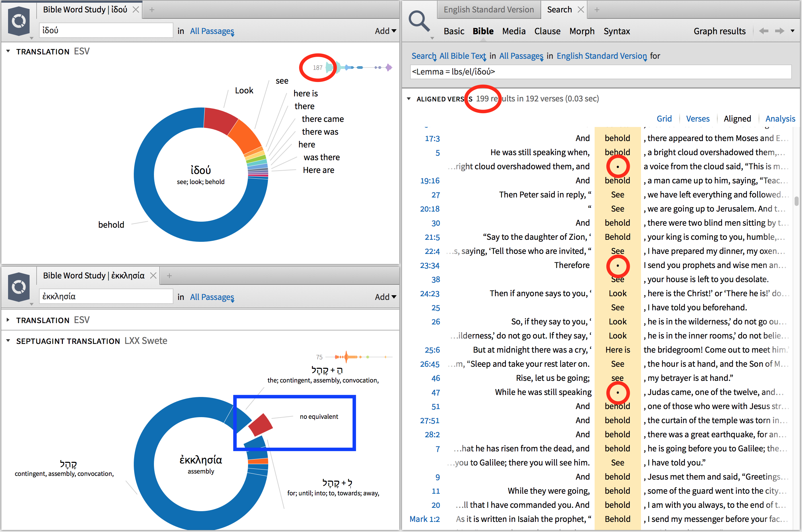Click the ἐκκλησία Word Study panel icon
Image resolution: width=802 pixels, height=532 pixels.
(19, 287)
